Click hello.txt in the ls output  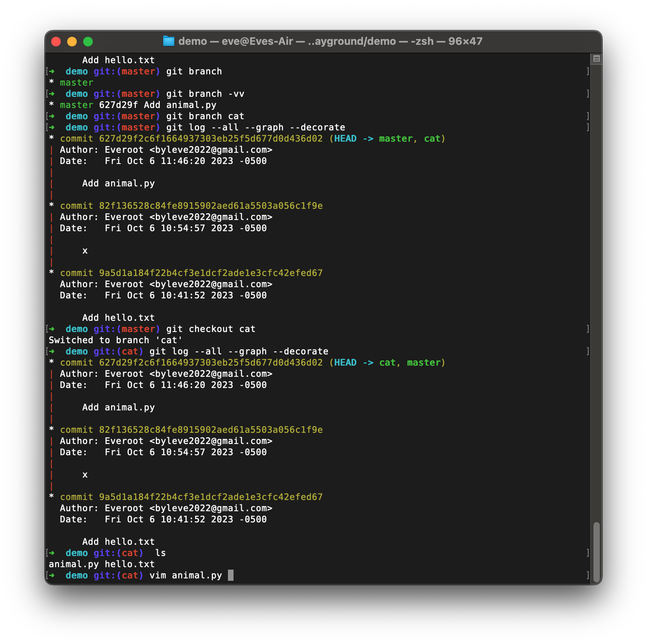coord(129,564)
